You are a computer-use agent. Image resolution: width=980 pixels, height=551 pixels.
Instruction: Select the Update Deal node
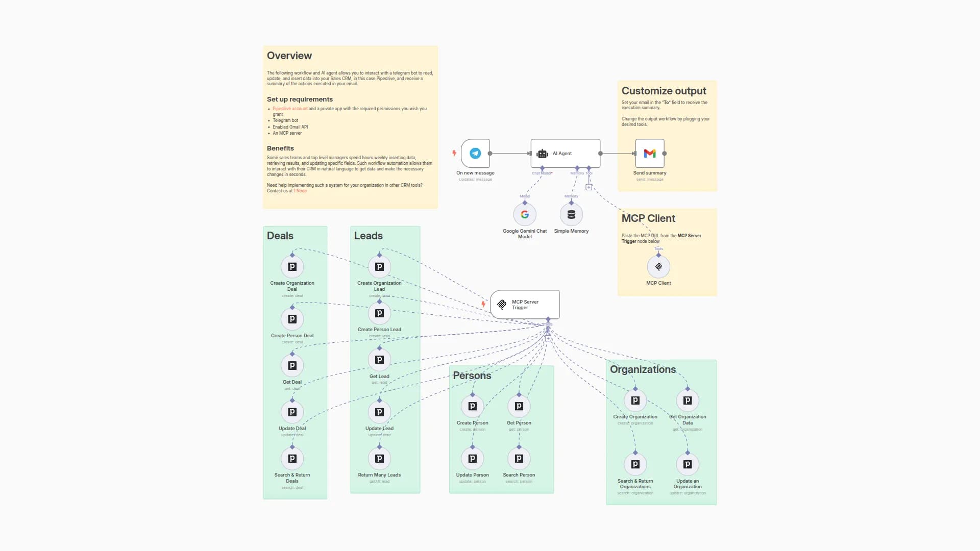(x=292, y=412)
